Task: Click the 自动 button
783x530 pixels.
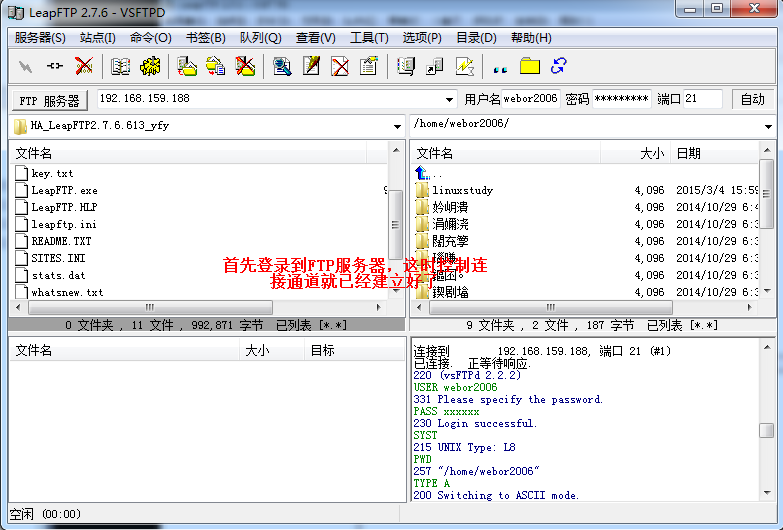Action: (x=753, y=99)
